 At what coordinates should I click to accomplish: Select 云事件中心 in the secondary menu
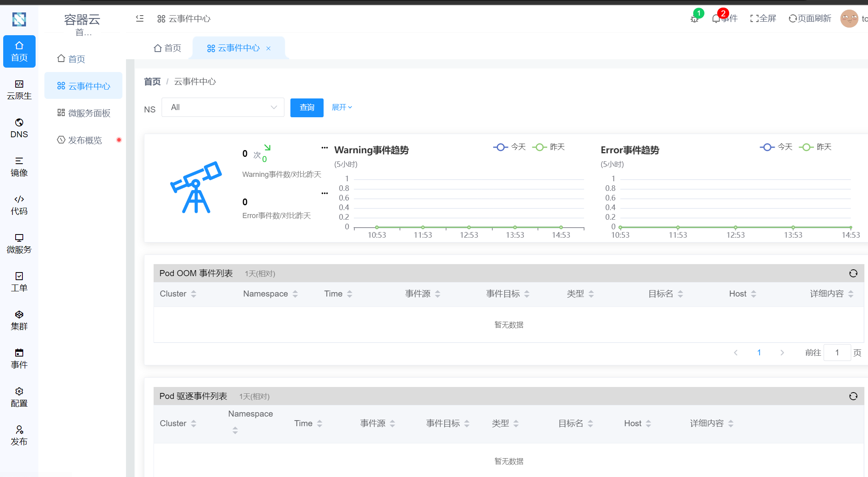point(83,86)
